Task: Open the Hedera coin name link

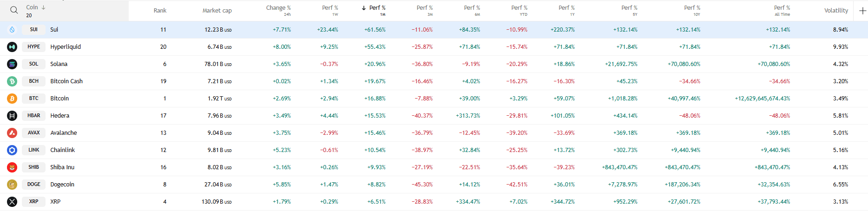Action: (59, 116)
